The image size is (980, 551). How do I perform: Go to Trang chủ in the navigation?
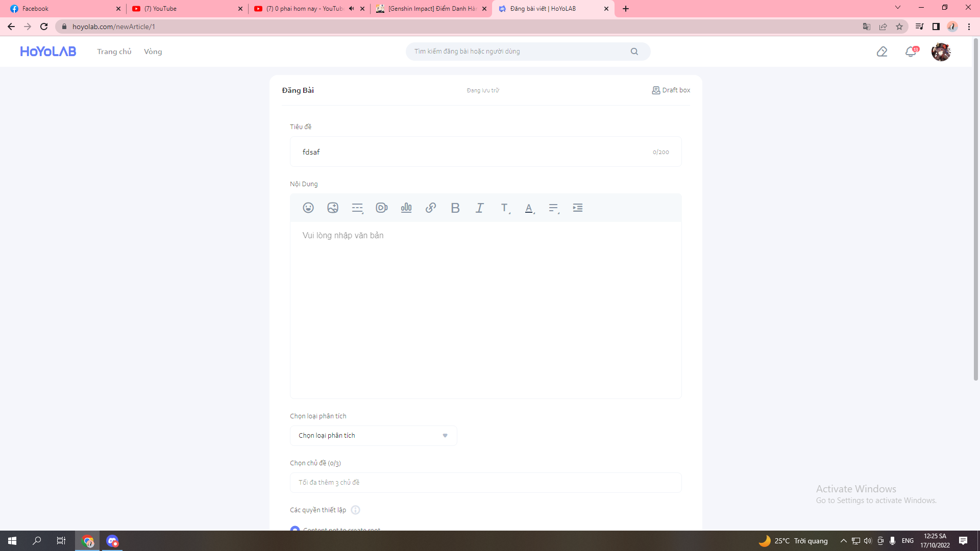tap(114, 52)
